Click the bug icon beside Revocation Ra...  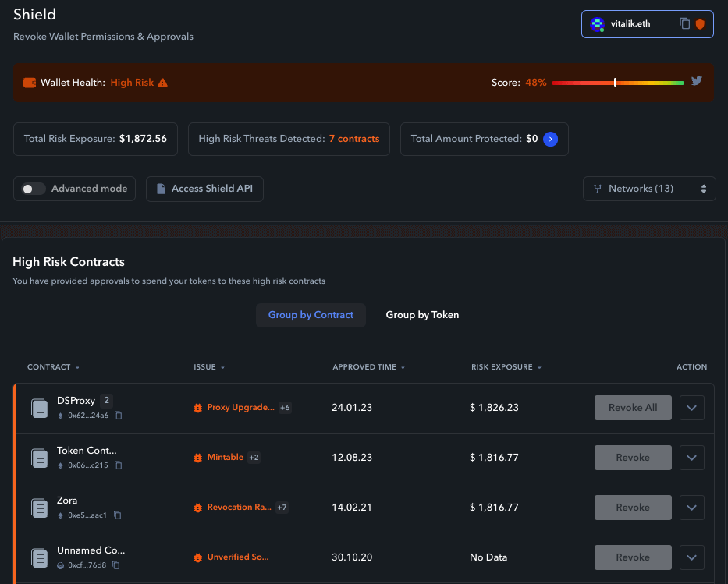[x=197, y=508]
